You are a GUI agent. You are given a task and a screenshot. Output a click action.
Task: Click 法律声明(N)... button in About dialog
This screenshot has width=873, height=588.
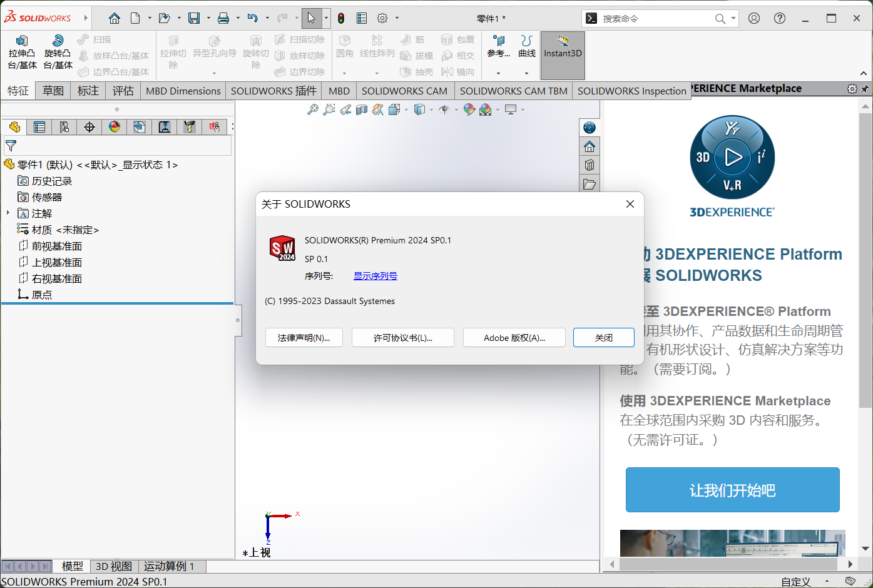pyautogui.click(x=304, y=338)
